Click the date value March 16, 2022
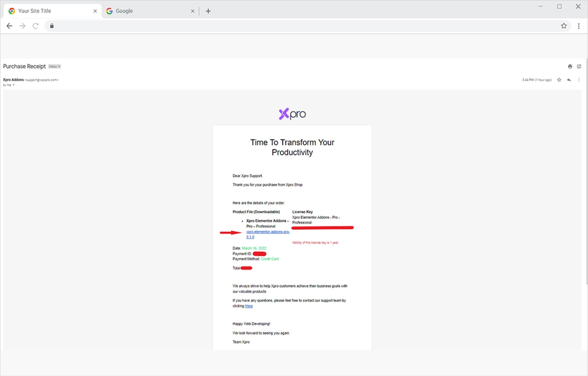 (x=254, y=248)
